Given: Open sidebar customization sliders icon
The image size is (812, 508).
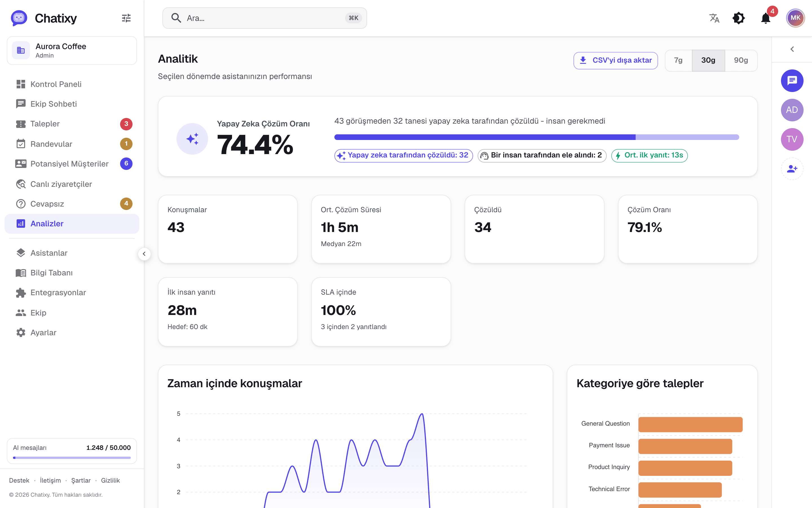Looking at the screenshot, I should [126, 18].
